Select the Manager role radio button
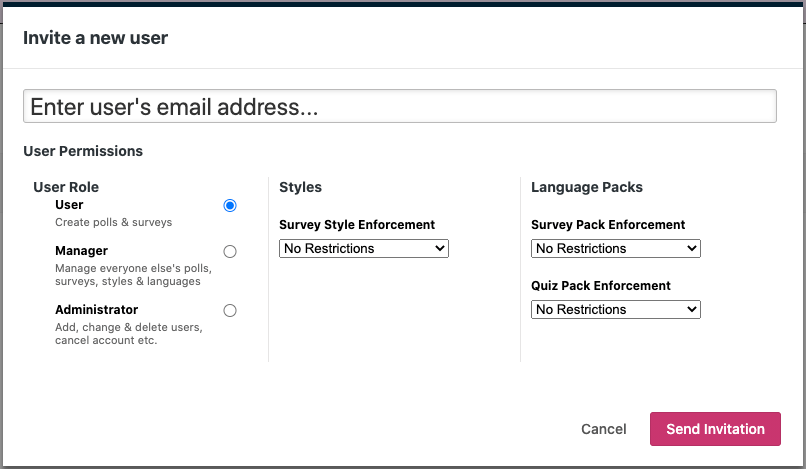806x469 pixels. pos(230,252)
